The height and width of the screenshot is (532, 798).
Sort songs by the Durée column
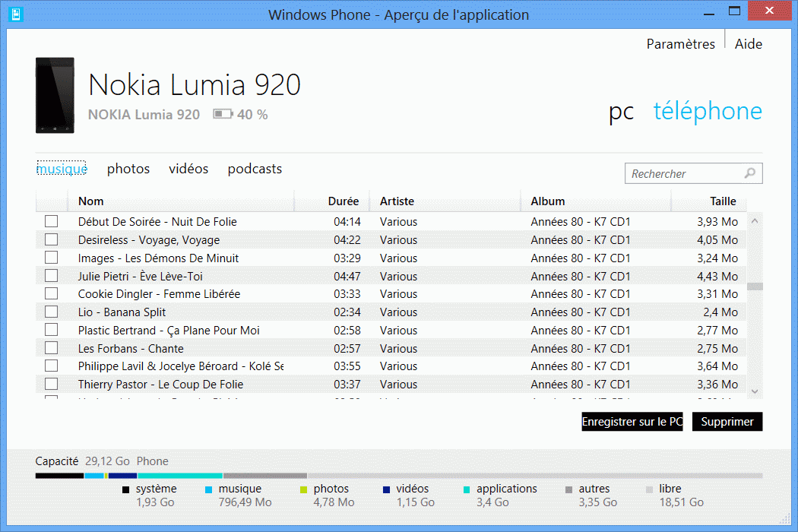click(332, 201)
